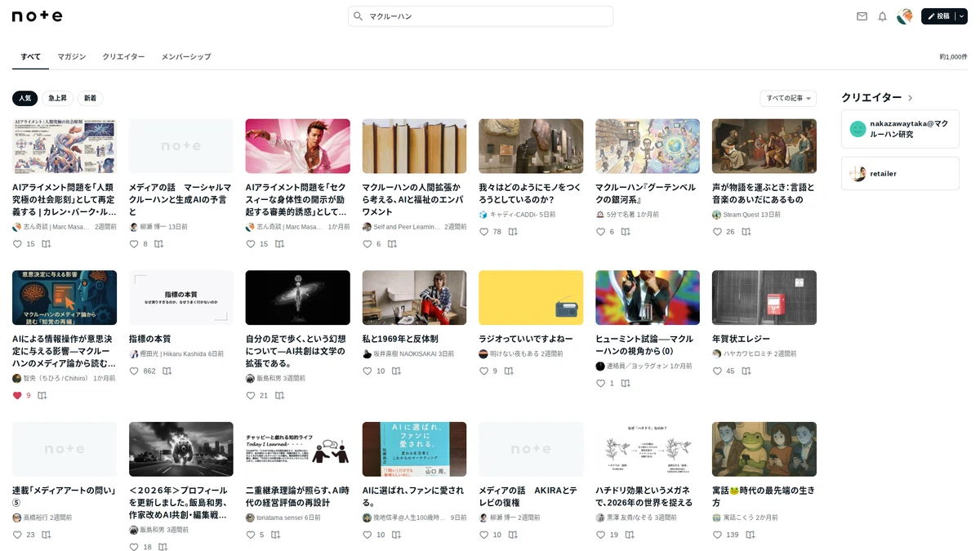Image resolution: width=980 pixels, height=551 pixels.
Task: Like the メディアの話 AKIRAとテレビの復権 article
Action: (x=483, y=535)
